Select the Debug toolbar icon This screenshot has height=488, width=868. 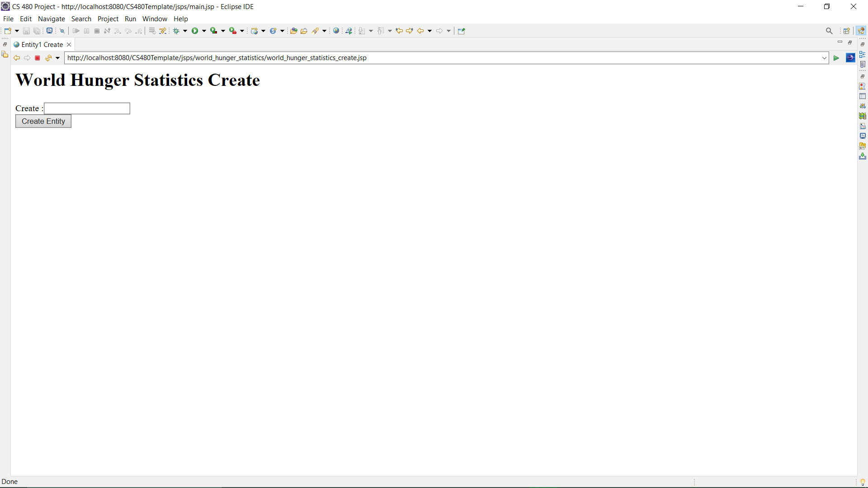pos(177,31)
